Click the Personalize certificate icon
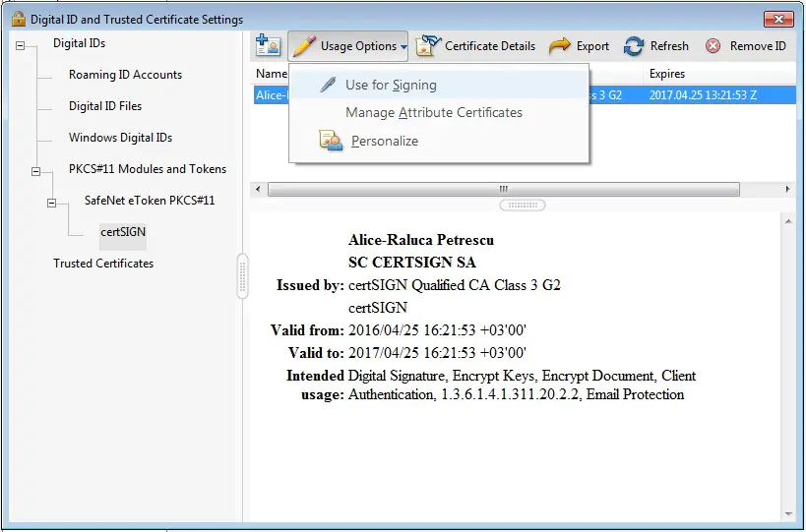The height and width of the screenshot is (532, 806). [331, 141]
